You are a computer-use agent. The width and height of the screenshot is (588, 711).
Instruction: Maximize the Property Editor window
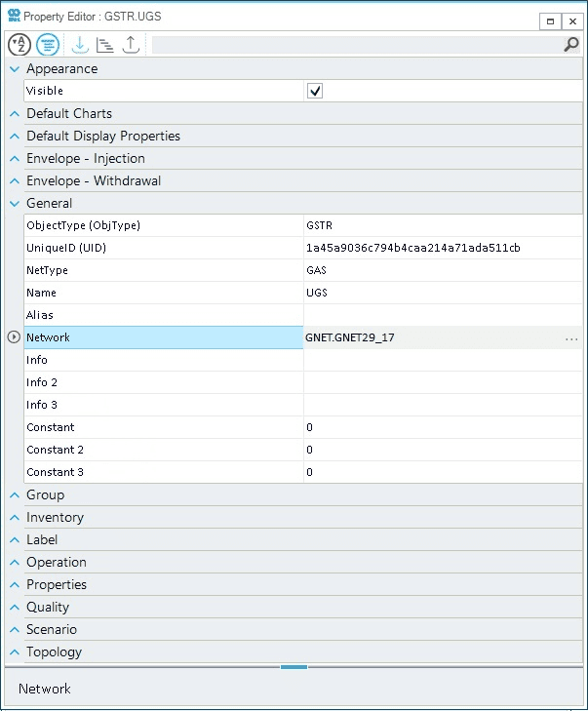[x=550, y=20]
